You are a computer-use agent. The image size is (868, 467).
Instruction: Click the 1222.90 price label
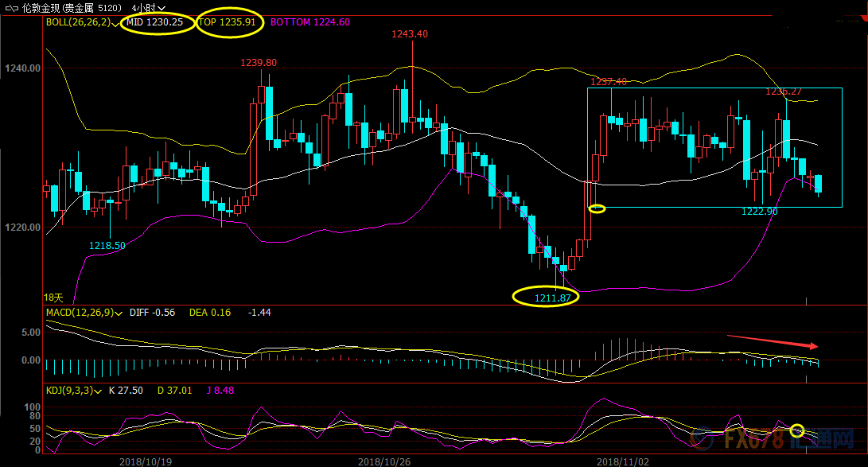tap(759, 211)
